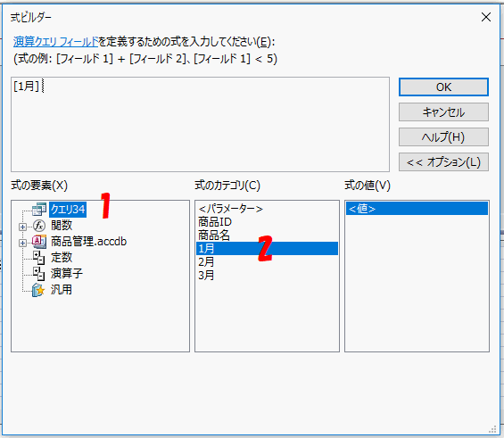Select 関数 in expression elements
The image size is (504, 438).
[x=62, y=226]
